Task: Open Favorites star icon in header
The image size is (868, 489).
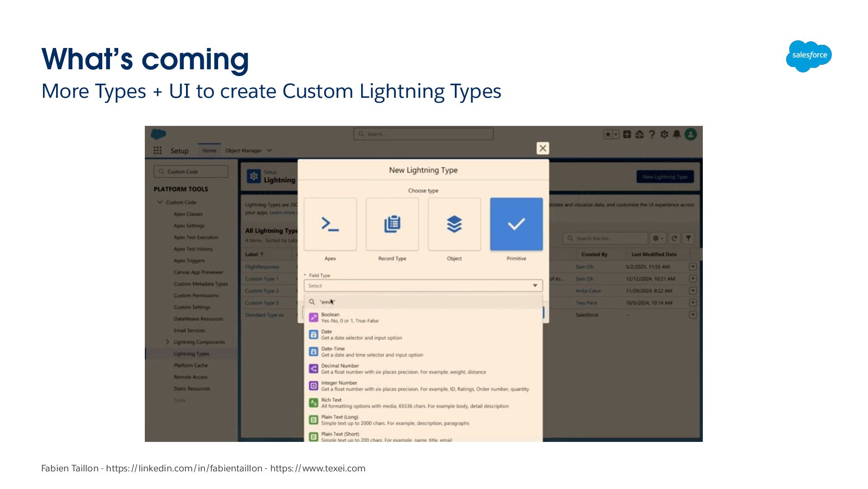Action: [608, 134]
